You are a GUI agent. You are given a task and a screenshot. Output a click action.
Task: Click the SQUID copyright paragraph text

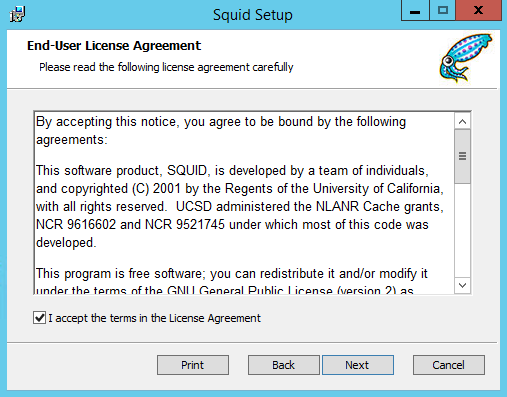(240, 207)
